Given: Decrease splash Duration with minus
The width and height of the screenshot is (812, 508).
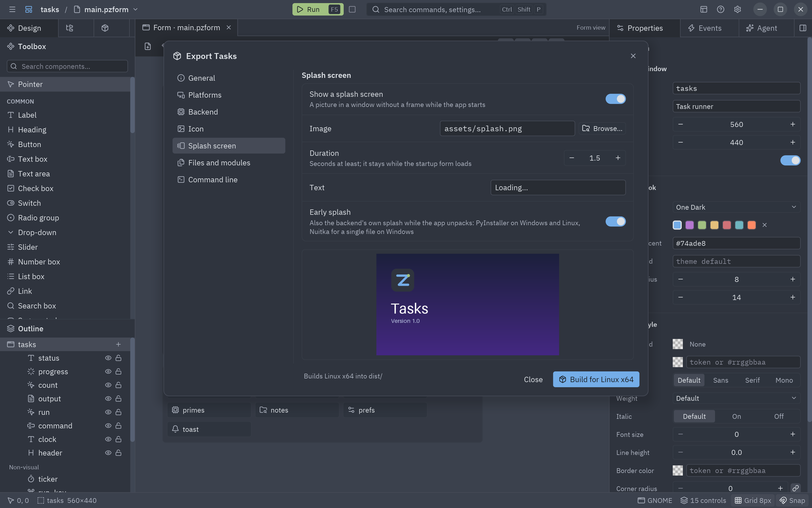Looking at the screenshot, I should 572,158.
